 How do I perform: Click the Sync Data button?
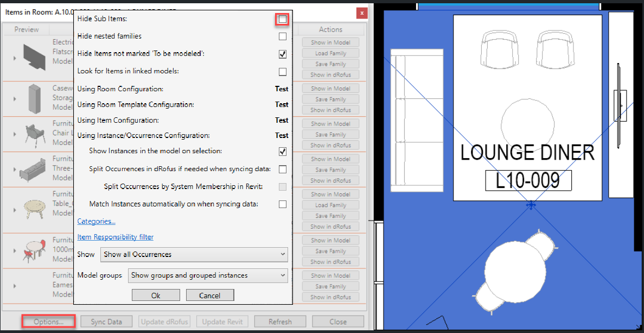point(106,322)
